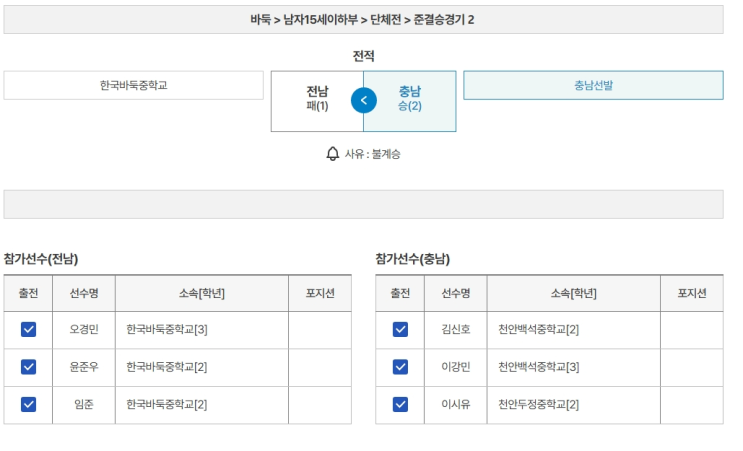Image resolution: width=743 pixels, height=451 pixels.
Task: Click the 선수명 column header in 충남 table
Action: coord(456,293)
